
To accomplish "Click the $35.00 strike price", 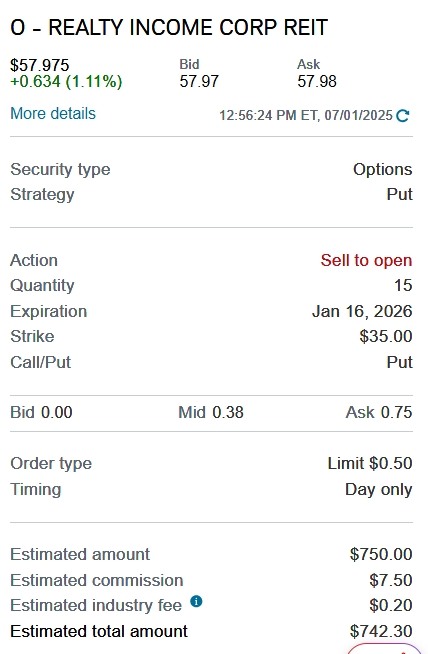I will click(386, 336).
